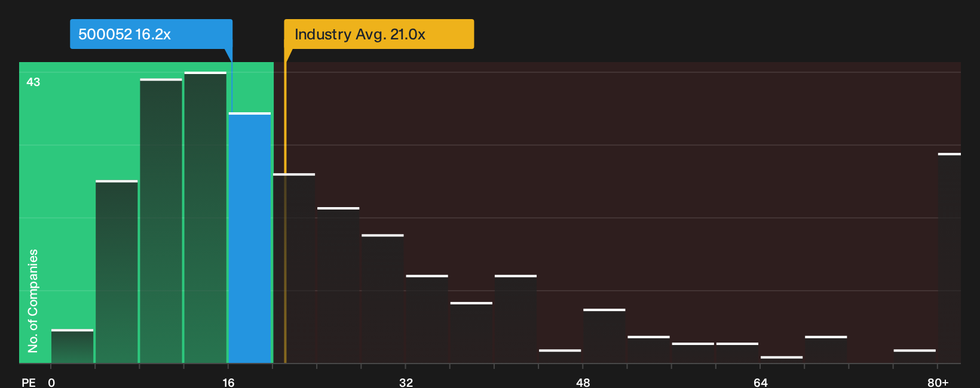The height and width of the screenshot is (388, 980).
Task: Click the yellow Industry Avg. 21.0x label
Action: tap(379, 34)
